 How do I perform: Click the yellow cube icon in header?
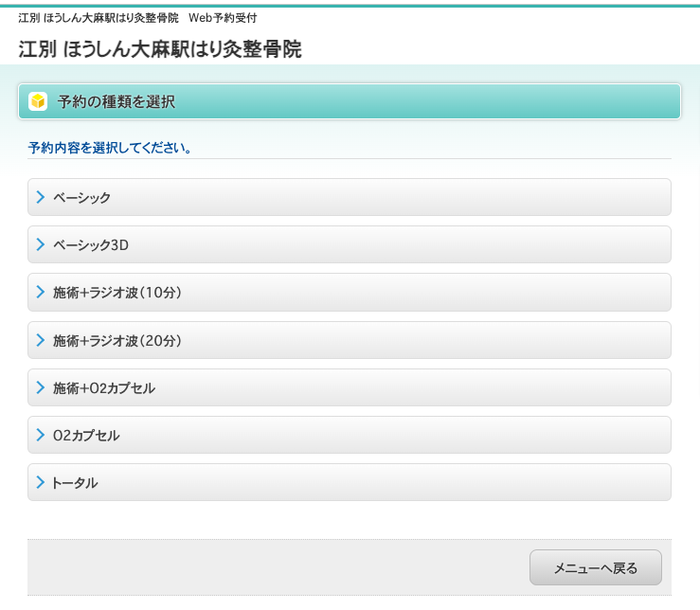(38, 101)
